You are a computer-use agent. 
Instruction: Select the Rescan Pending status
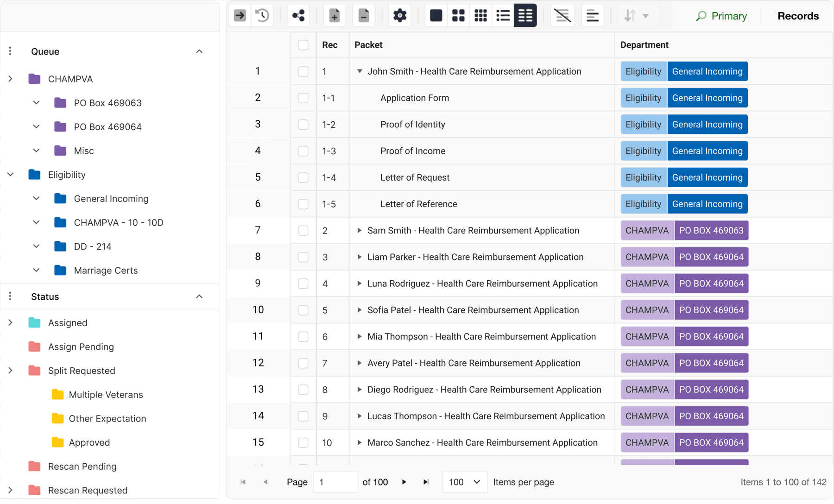82,466
